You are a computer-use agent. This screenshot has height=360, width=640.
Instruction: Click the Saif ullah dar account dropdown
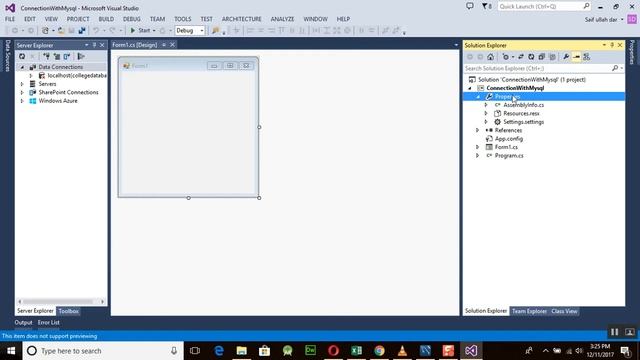point(604,19)
